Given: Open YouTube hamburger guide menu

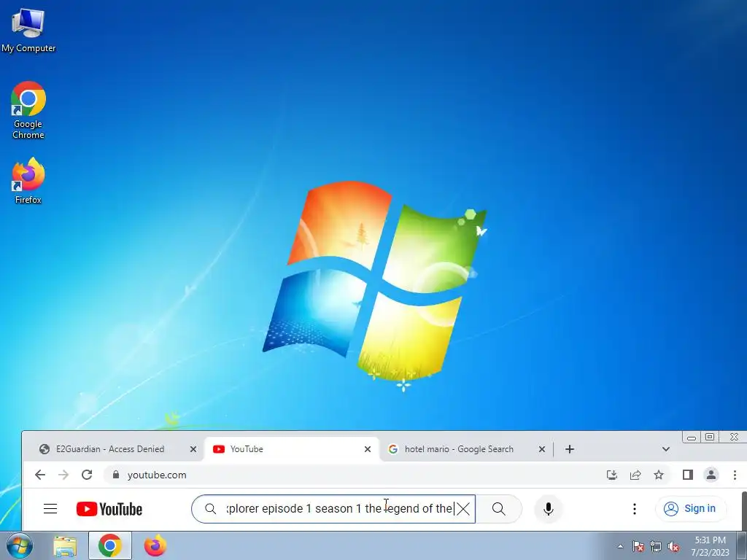Looking at the screenshot, I should point(50,508).
